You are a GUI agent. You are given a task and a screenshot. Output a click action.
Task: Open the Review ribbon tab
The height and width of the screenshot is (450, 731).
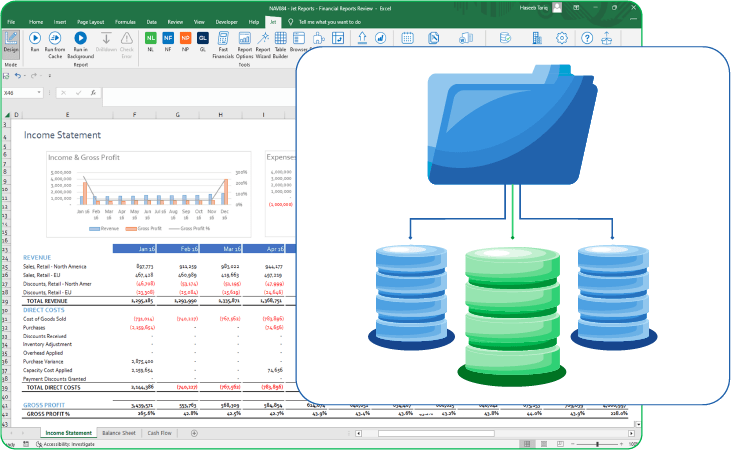(175, 22)
